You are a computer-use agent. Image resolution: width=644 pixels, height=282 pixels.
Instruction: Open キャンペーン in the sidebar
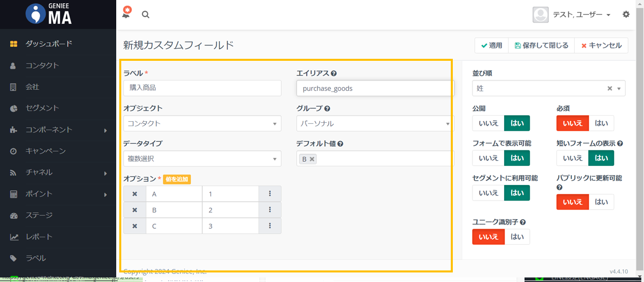pos(46,151)
